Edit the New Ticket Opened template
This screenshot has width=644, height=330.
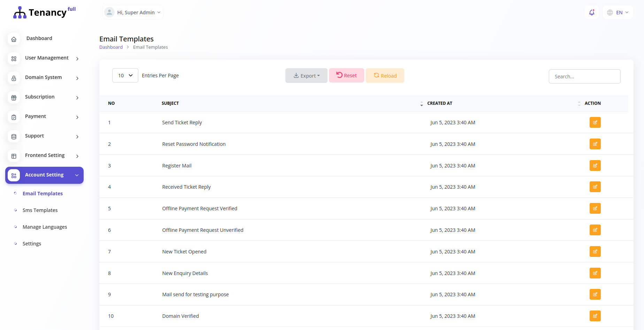pos(595,252)
